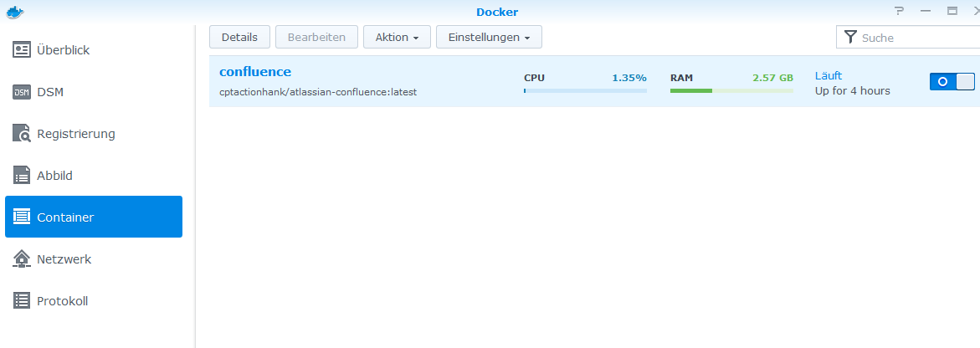Click the Überblick sidebar icon
The image size is (980, 348).
tap(22, 50)
